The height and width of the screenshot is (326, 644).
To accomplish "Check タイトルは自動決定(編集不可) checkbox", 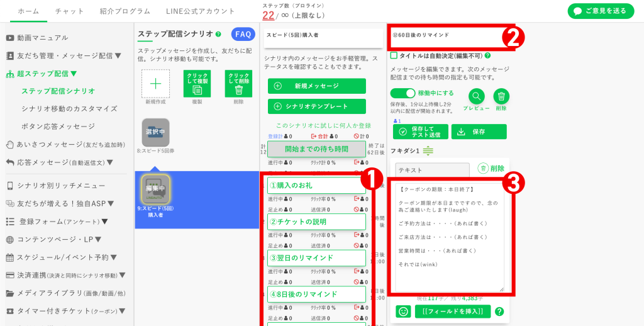I will coord(394,55).
